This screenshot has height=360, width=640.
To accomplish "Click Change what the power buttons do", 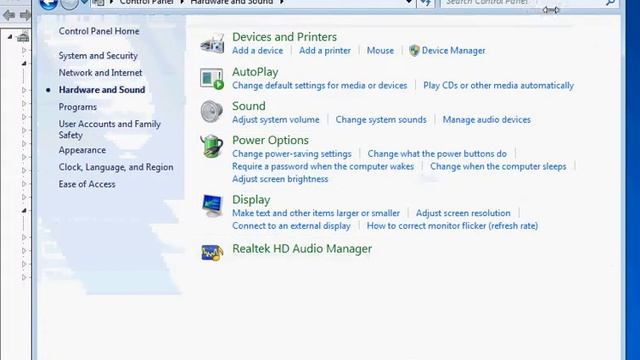I will (x=437, y=154).
